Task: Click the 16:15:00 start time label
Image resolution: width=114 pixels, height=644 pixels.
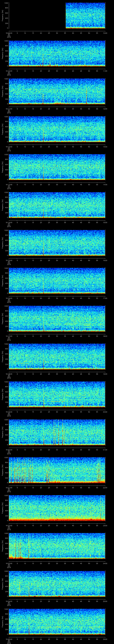Action: [x=9, y=260]
